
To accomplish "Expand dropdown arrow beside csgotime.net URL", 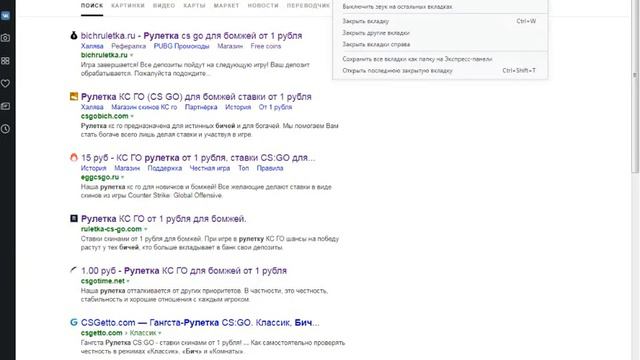I will point(128,281).
